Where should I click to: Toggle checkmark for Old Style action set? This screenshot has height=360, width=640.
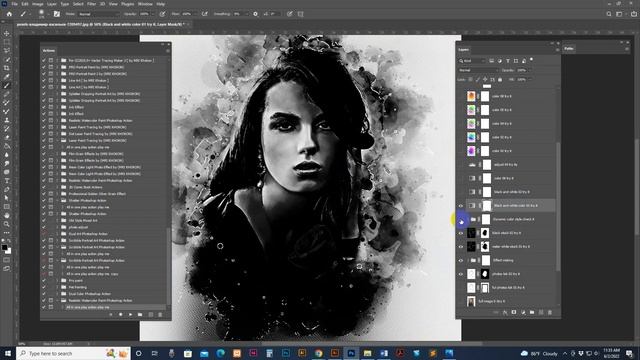[44, 221]
